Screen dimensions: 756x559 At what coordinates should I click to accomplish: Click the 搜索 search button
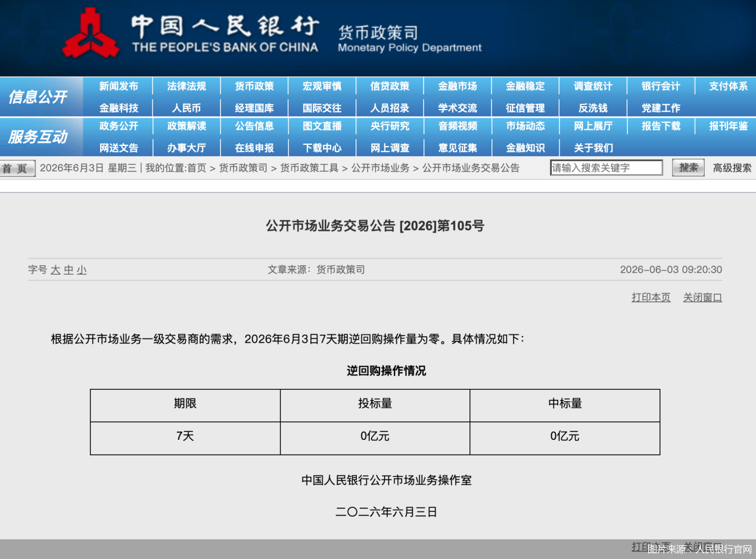[688, 168]
